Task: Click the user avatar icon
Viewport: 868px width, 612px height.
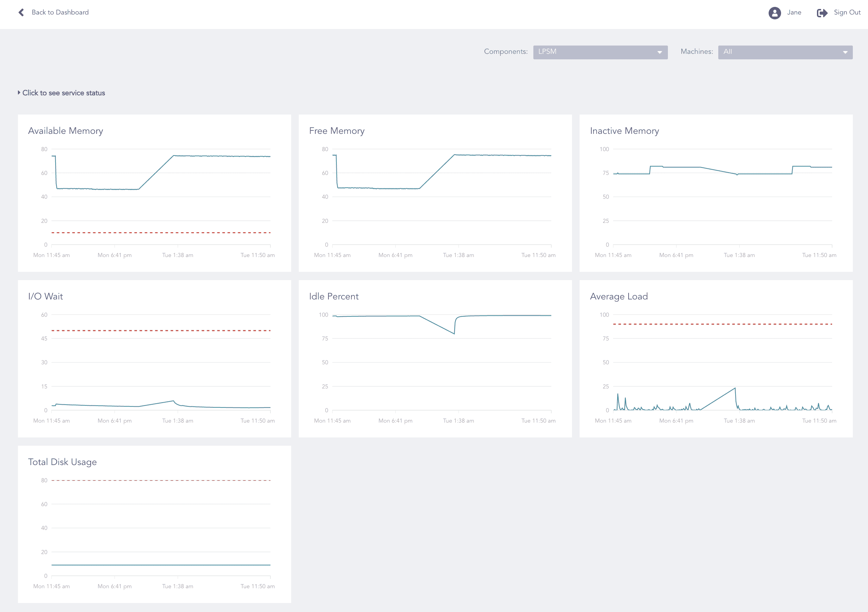Action: (x=775, y=12)
